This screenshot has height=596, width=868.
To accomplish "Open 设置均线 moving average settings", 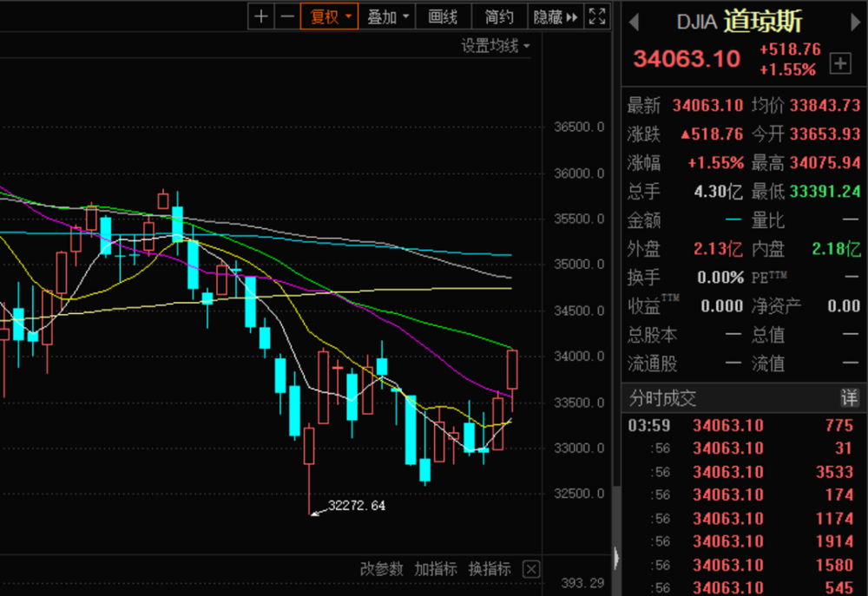I will (496, 46).
